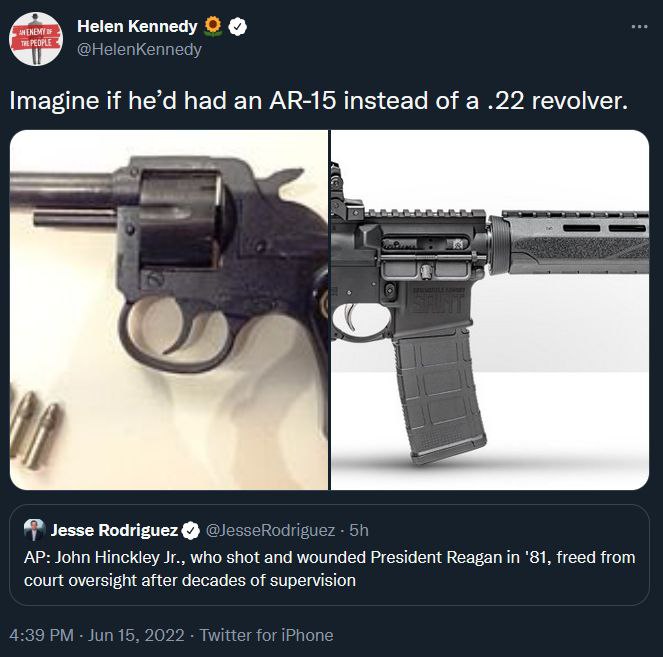Click Jesse Rodriguez's name in quoted tweet
The height and width of the screenshot is (657, 663).
tap(114, 530)
